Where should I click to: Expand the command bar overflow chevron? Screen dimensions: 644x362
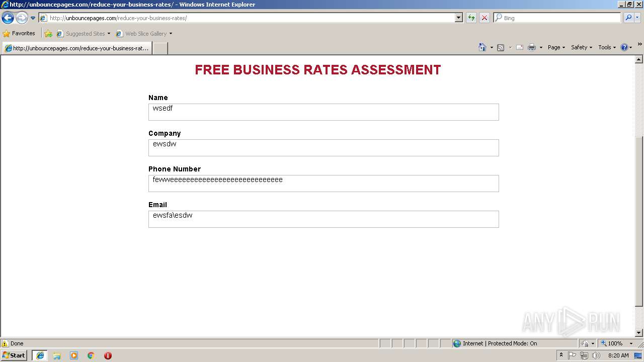639,44
